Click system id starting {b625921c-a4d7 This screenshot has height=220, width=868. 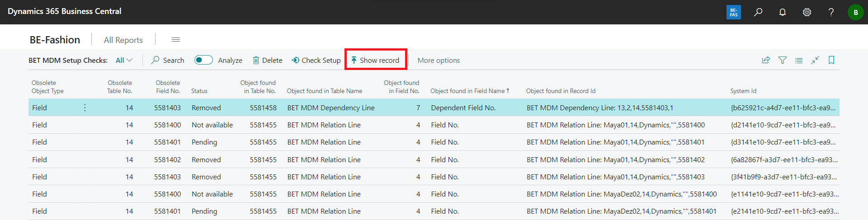click(x=783, y=108)
